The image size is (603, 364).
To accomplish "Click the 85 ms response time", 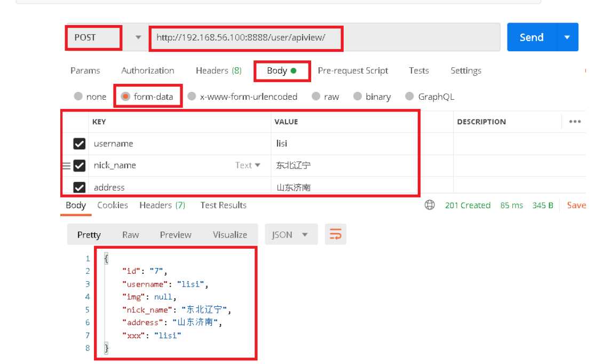I will (511, 205).
